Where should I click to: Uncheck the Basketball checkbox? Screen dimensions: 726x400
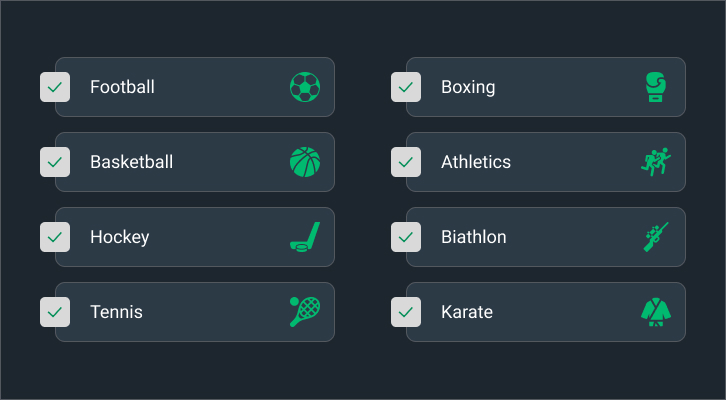(x=55, y=162)
